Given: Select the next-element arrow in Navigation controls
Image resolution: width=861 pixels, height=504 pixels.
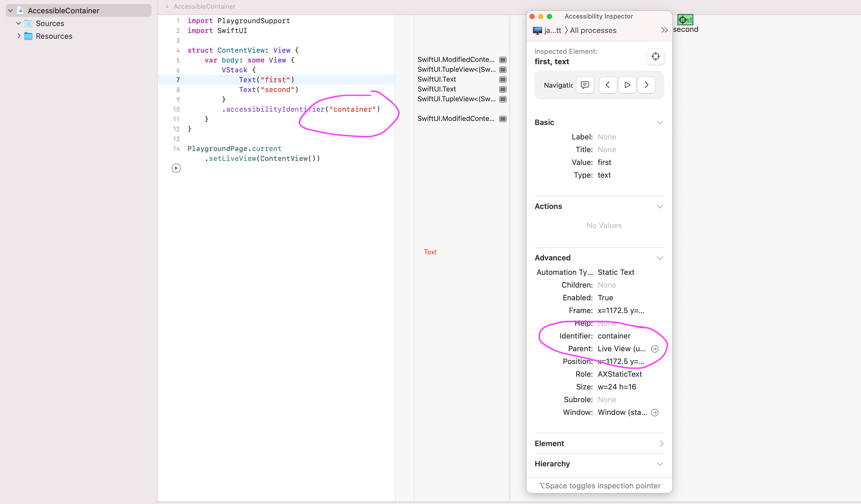Looking at the screenshot, I should tap(646, 85).
